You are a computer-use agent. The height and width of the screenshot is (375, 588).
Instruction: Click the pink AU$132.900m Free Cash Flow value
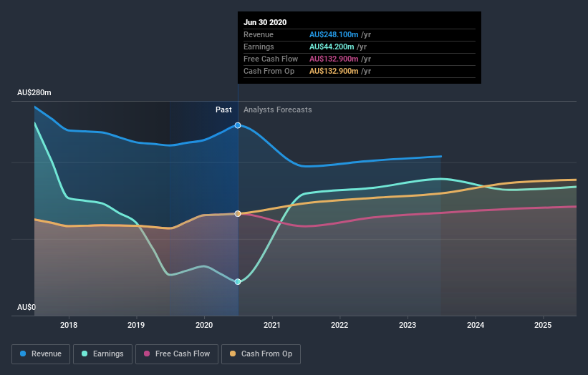pyautogui.click(x=334, y=59)
